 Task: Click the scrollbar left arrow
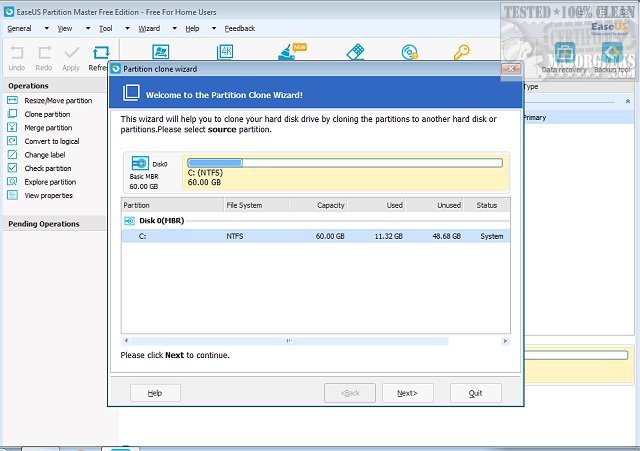126,341
